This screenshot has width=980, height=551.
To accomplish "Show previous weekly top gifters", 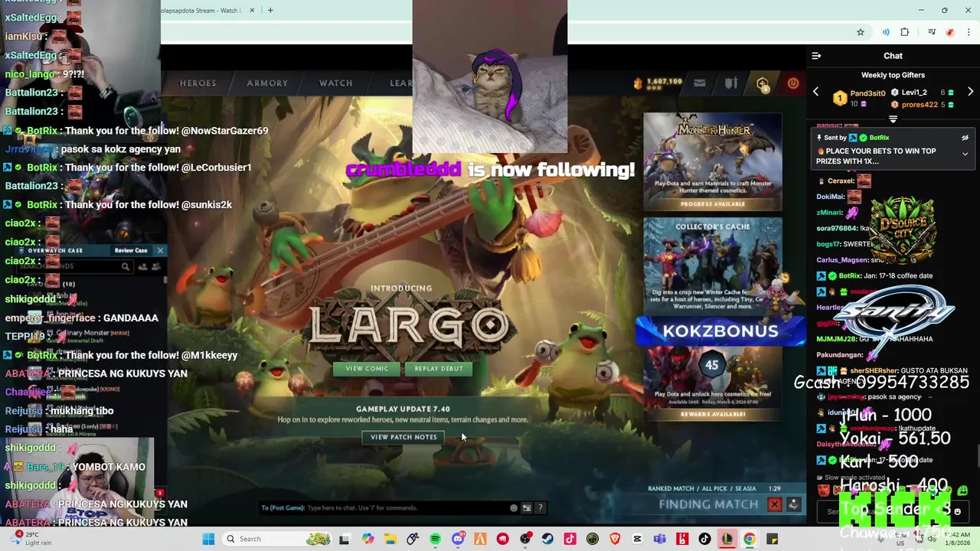I will pyautogui.click(x=815, y=92).
